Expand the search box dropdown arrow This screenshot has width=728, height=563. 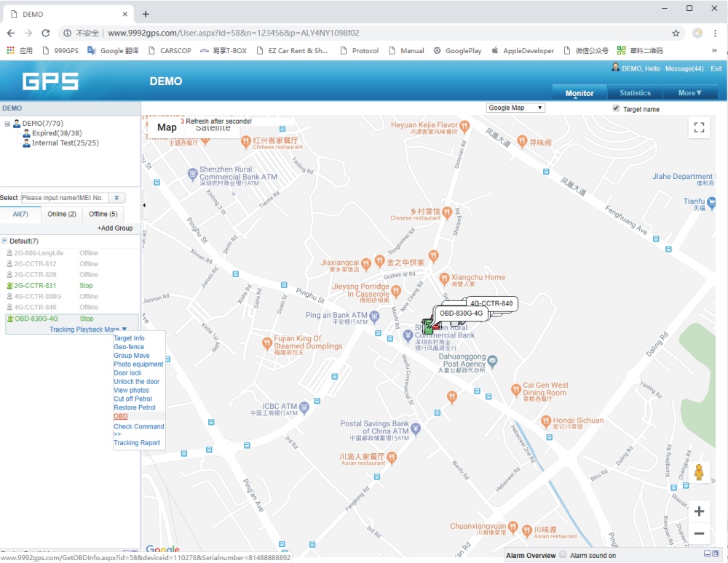(116, 198)
